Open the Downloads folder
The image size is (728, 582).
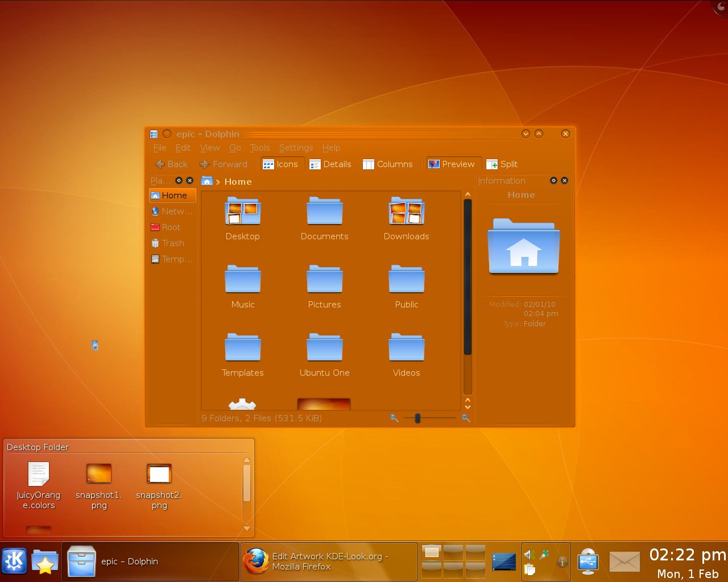point(406,219)
